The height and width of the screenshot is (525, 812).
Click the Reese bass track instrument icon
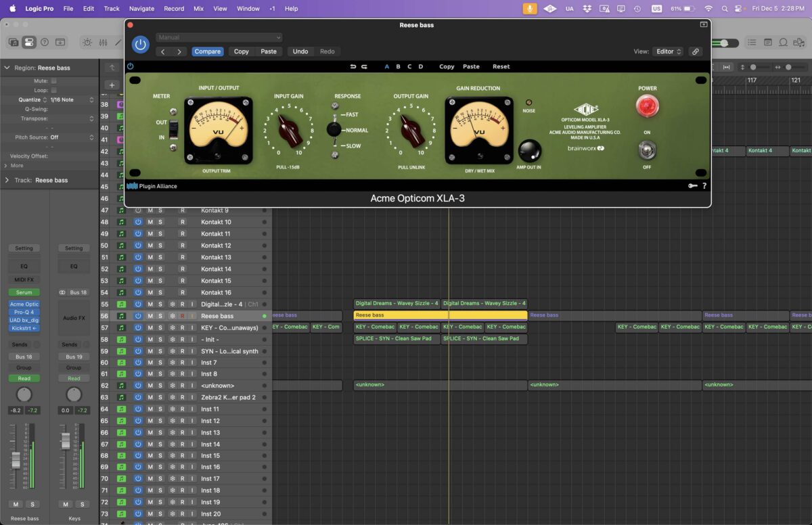pyautogui.click(x=121, y=316)
